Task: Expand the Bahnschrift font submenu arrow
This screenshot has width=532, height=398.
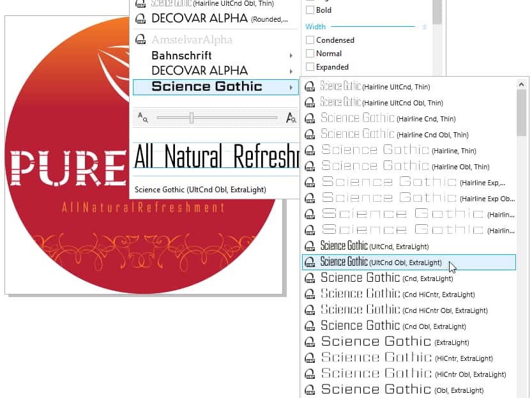Action: [x=291, y=56]
